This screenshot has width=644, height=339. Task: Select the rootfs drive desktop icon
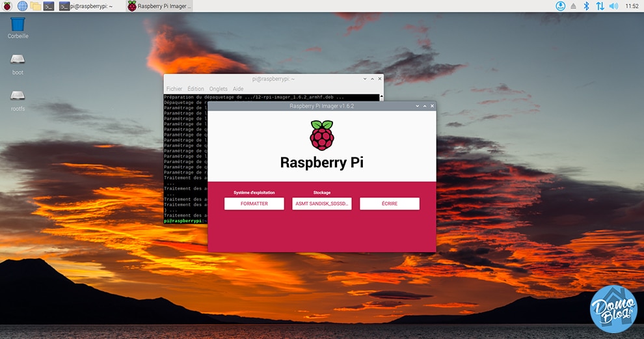(18, 101)
